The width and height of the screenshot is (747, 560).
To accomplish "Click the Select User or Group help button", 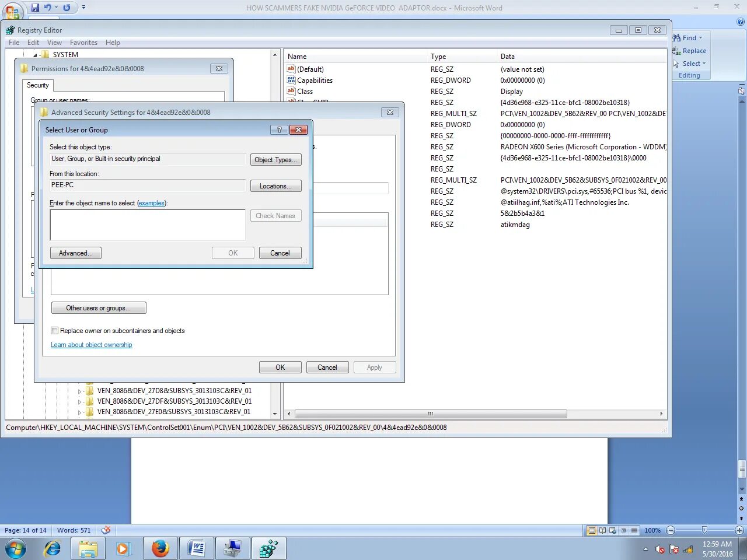I will (279, 129).
